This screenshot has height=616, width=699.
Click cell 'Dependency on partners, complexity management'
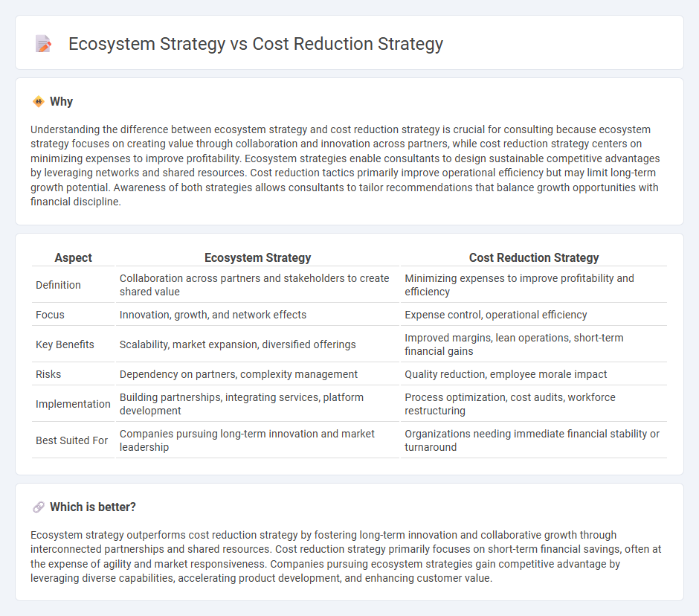(258, 374)
